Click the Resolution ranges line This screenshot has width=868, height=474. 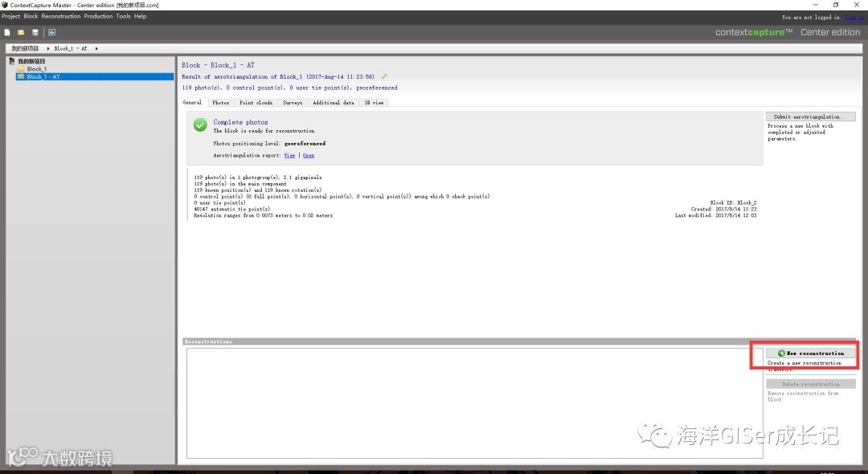pyautogui.click(x=264, y=215)
